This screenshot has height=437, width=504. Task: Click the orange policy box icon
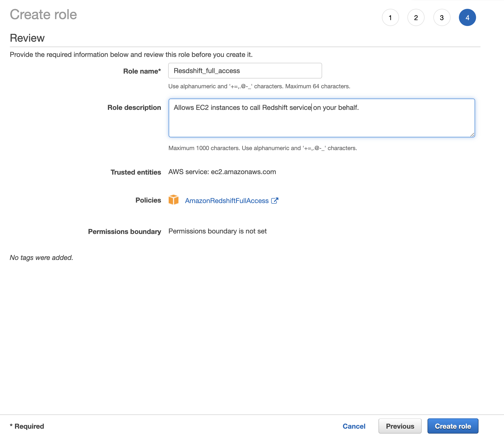[x=174, y=200]
